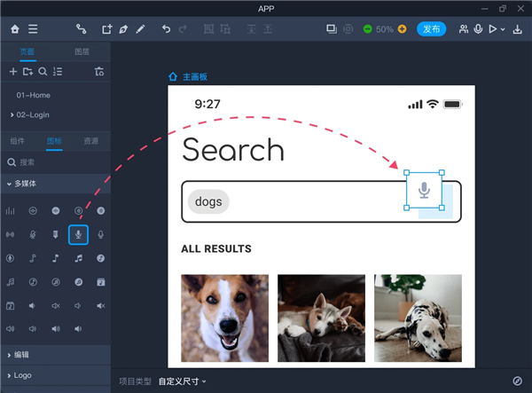Click the blue 发布 publish button
532x393 pixels.
point(431,29)
